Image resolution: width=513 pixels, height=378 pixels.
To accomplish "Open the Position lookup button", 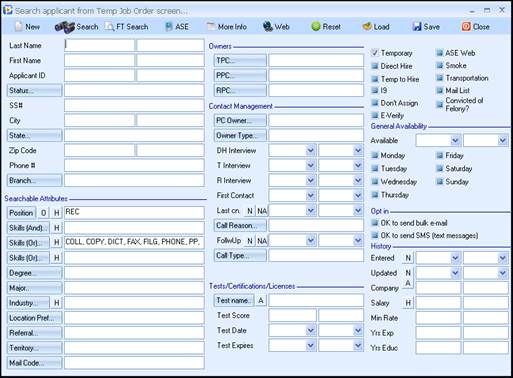I will [21, 213].
